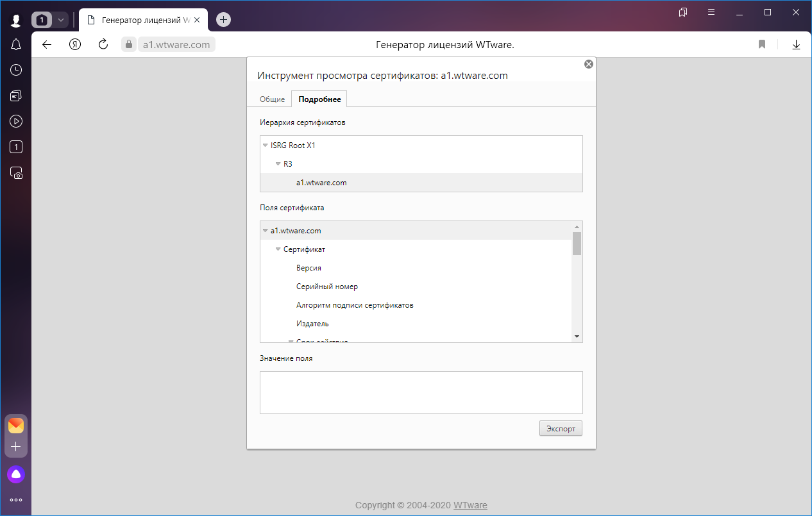Go back to previous page
Image resolution: width=812 pixels, height=516 pixels.
tap(46, 44)
